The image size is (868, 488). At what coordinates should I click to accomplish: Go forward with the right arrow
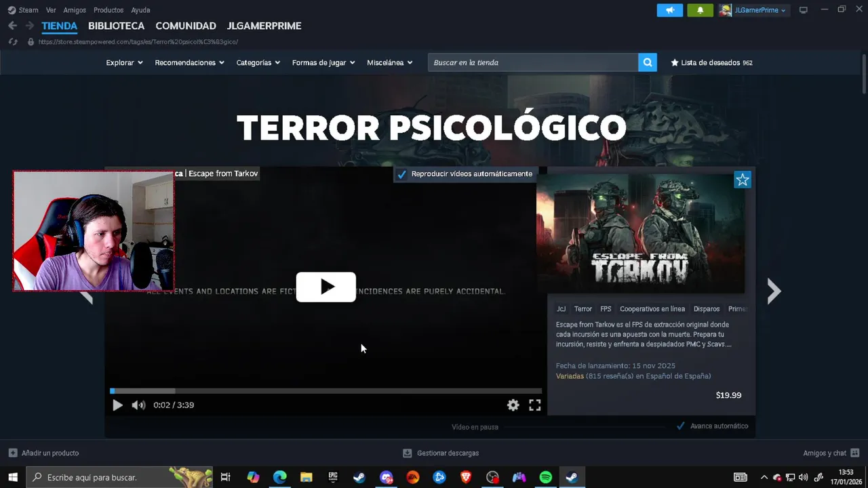tap(29, 26)
